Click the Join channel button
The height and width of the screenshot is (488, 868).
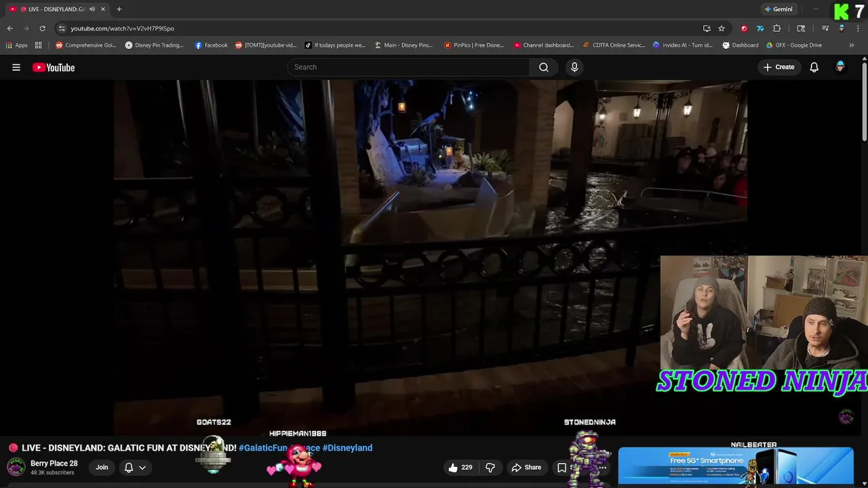pos(102,467)
